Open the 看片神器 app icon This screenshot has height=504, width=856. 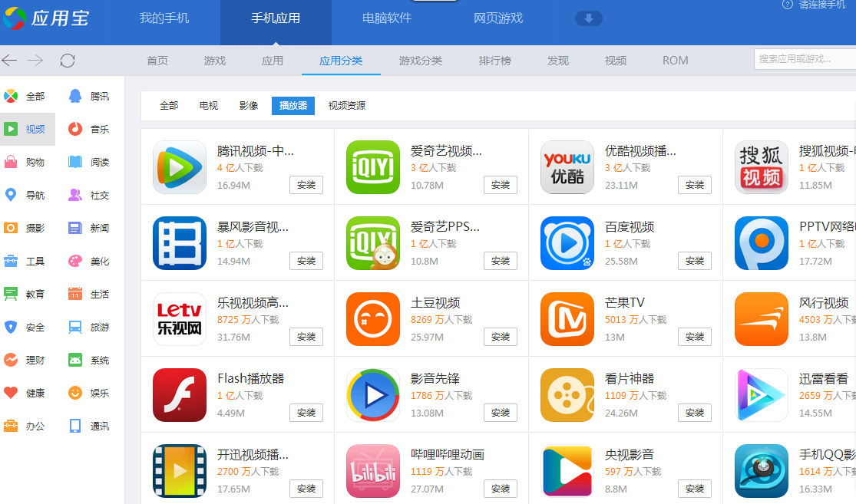tap(567, 395)
